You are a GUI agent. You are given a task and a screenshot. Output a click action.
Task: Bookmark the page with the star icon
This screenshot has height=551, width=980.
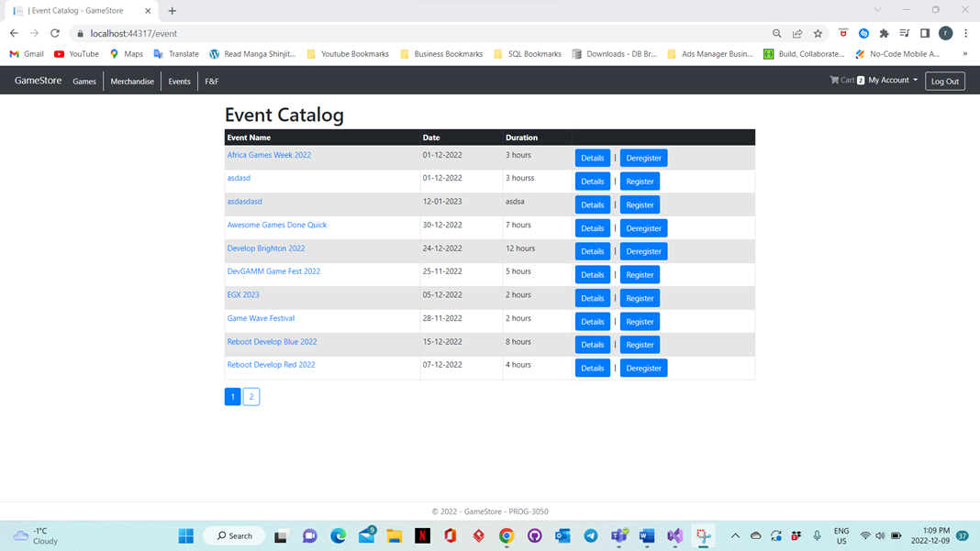(817, 33)
